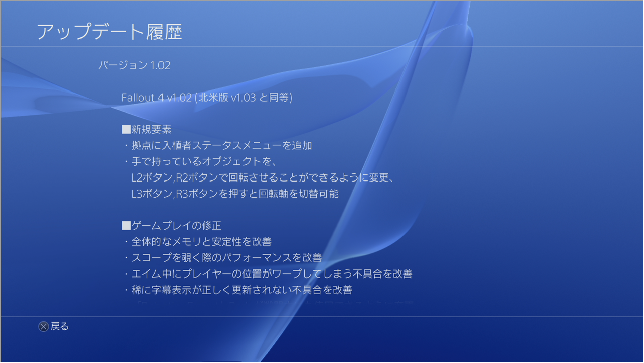
Task: Select the L3ボタン,R3ボタンを押すと回転軸を切替可能 line
Action: pyautogui.click(x=235, y=194)
